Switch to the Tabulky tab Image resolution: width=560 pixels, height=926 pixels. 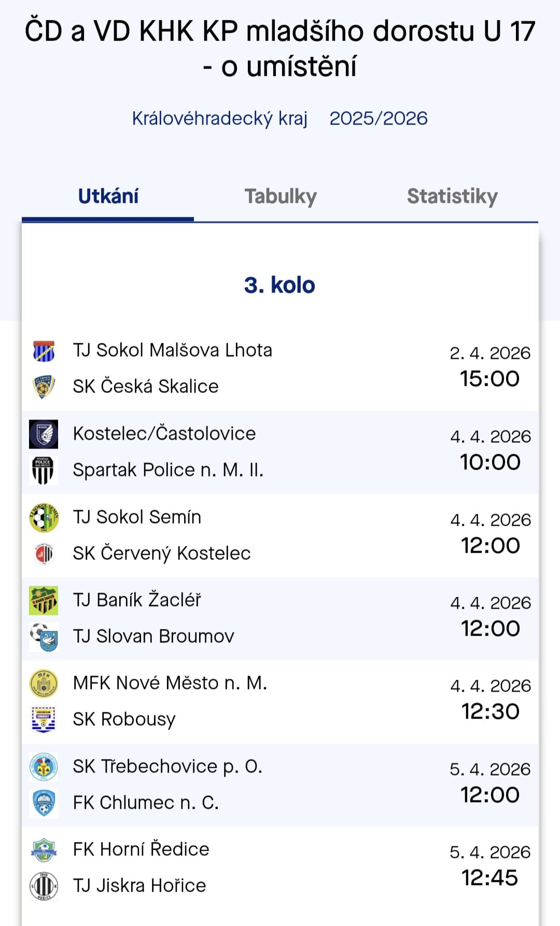281,197
